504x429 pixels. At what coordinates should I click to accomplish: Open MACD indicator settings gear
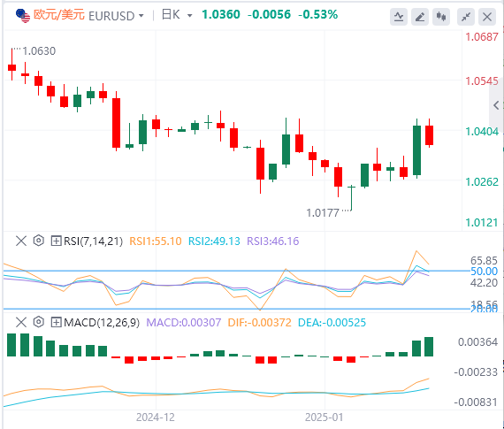click(39, 322)
